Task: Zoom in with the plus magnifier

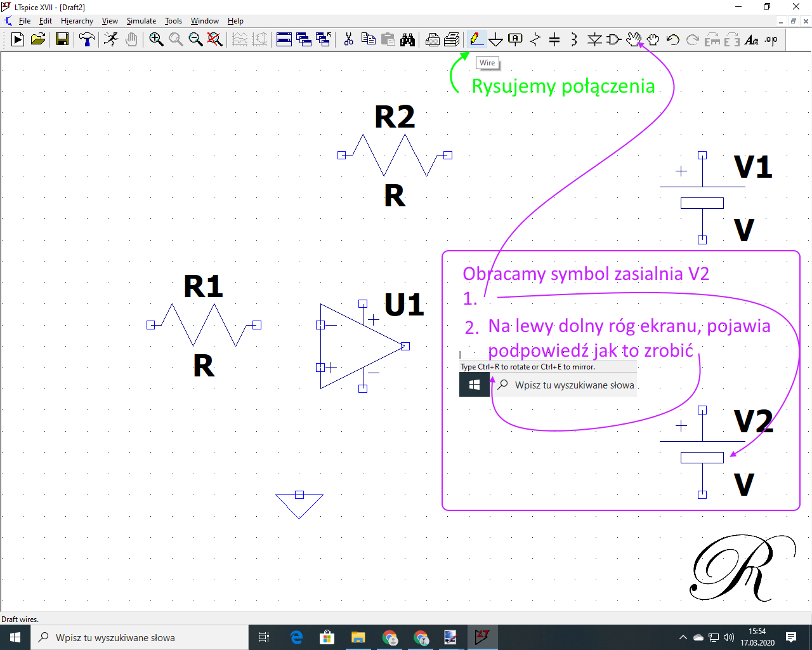Action: (x=156, y=39)
